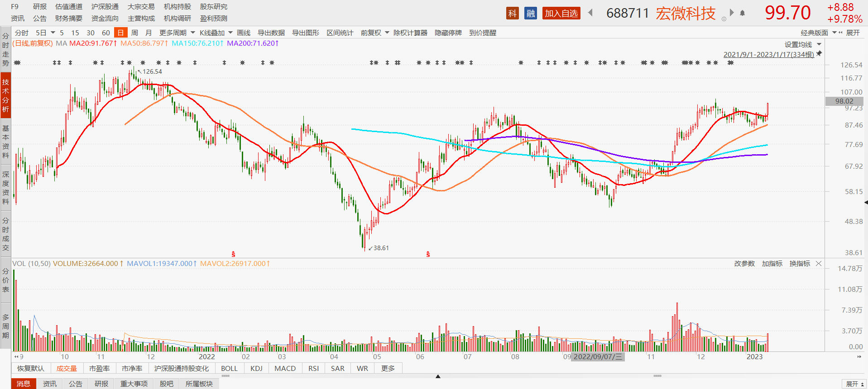The height and width of the screenshot is (389, 868).
Task: Open the 前复权 adjustment dropdown
Action: 374,33
